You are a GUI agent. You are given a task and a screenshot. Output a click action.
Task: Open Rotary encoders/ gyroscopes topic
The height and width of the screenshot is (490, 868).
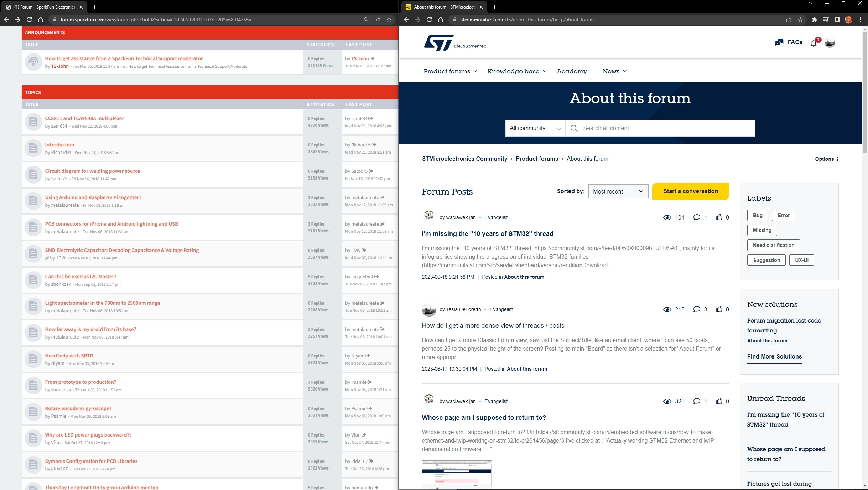[x=78, y=408]
